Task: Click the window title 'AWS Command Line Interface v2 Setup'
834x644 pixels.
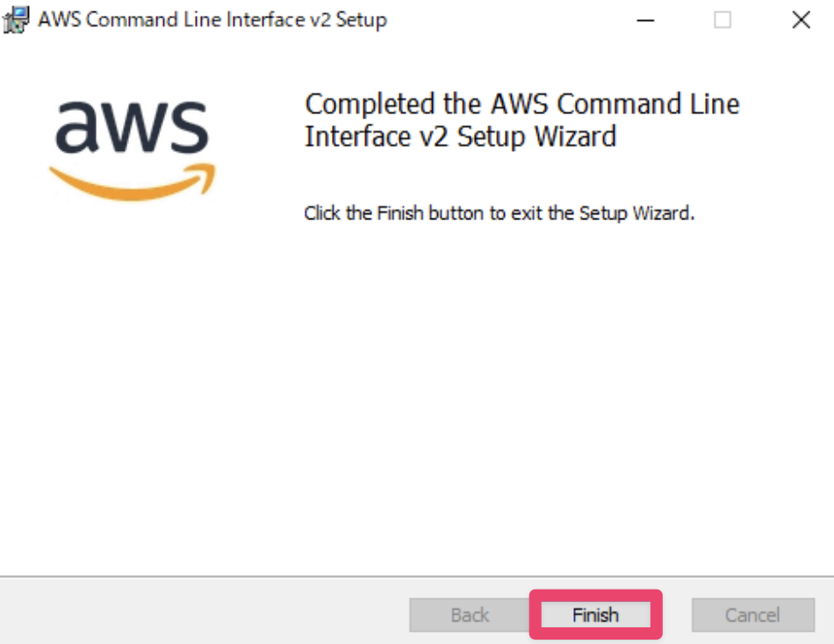Action: click(x=212, y=20)
